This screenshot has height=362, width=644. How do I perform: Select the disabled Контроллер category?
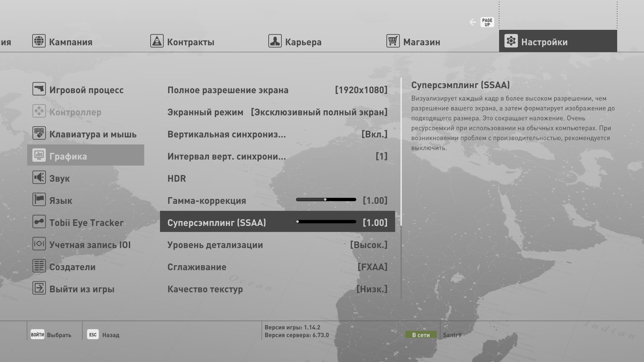coord(86,111)
